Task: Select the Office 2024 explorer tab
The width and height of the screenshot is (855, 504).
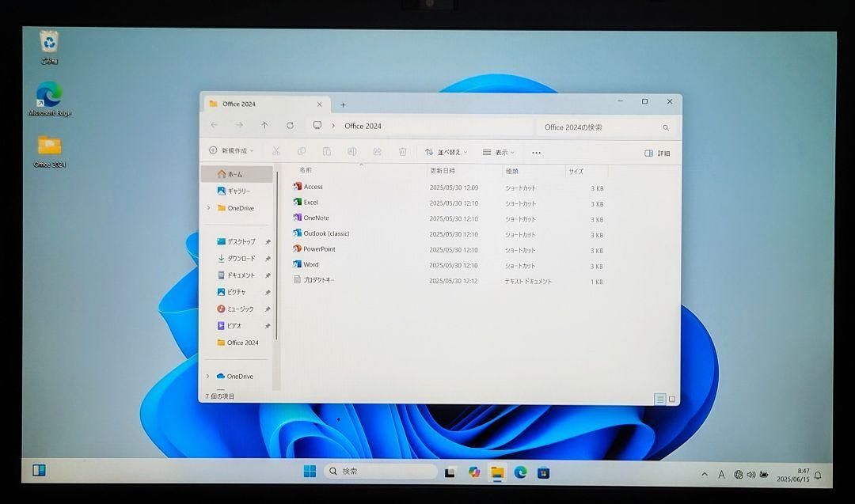Action: [x=237, y=103]
